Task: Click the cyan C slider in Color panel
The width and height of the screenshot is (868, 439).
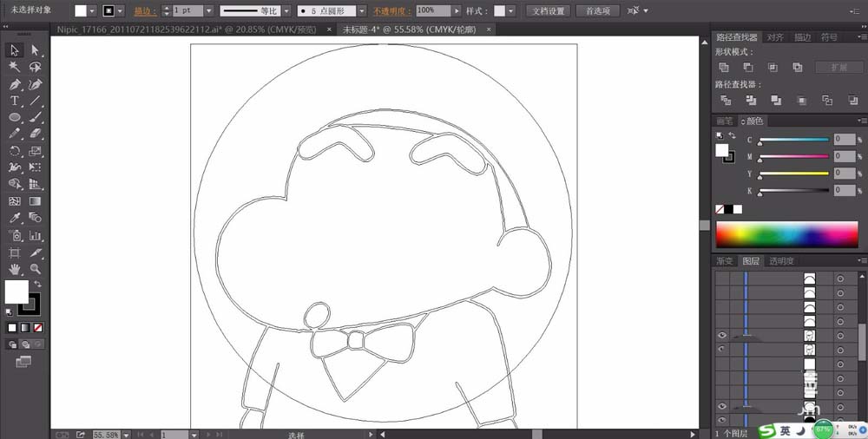Action: (794, 140)
